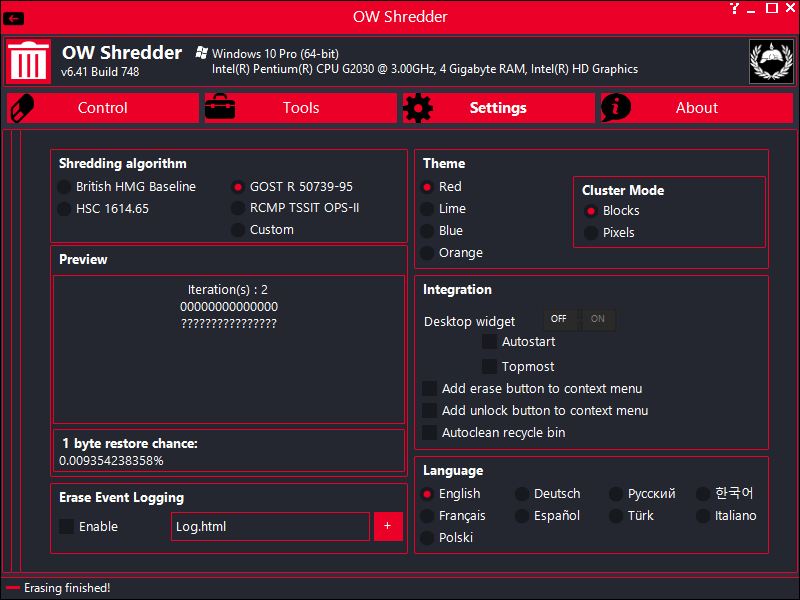Turn the Desktop widget ON

[598, 319]
